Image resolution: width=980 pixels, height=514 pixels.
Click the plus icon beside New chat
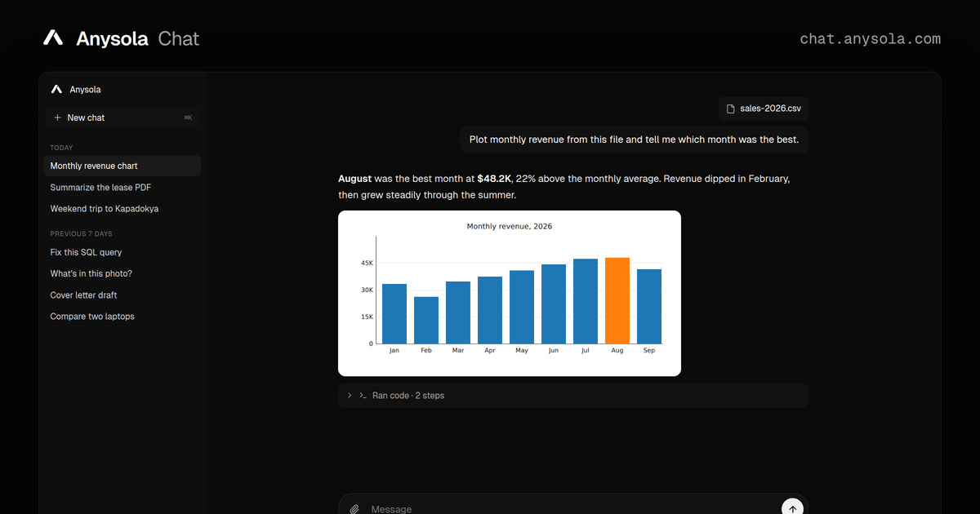(x=57, y=117)
